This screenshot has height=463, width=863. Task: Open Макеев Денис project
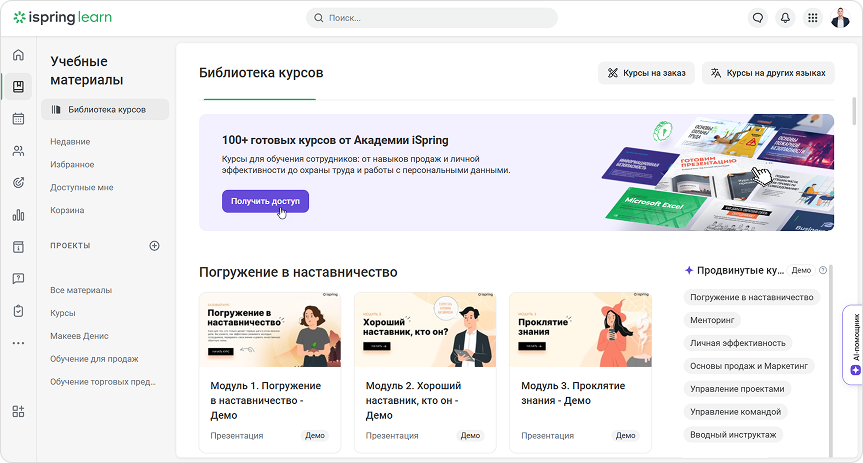click(79, 336)
